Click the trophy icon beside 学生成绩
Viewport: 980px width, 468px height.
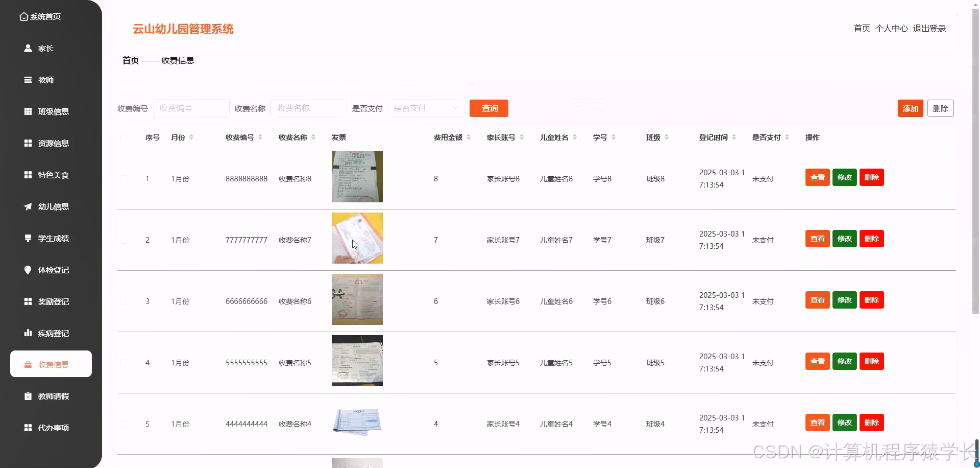pos(28,239)
